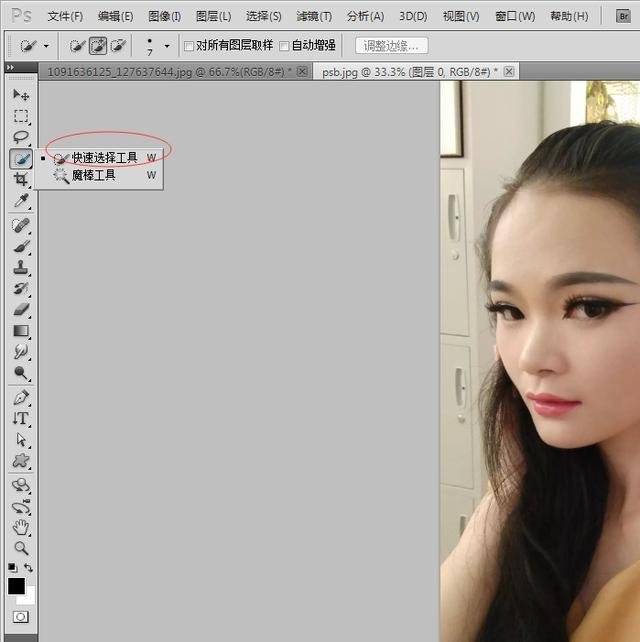Choose 魔棒工具 from the flyout
The width and height of the screenshot is (640, 642).
(x=99, y=175)
